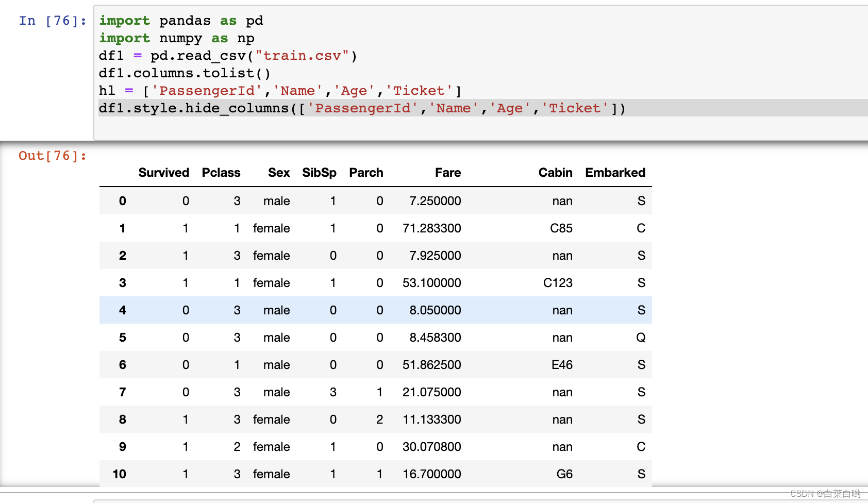The image size is (868, 503).
Task: Click row index 4 in highlighted row
Action: [x=123, y=310]
